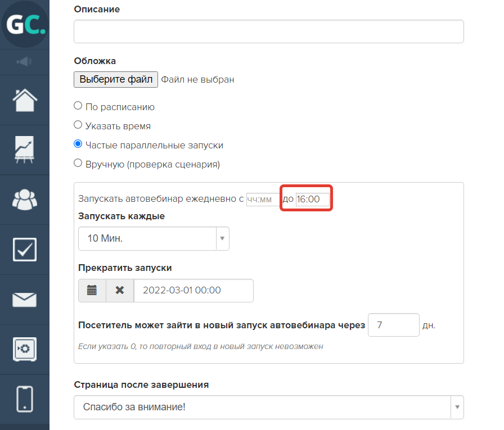
Task: Clear the stop date with X button
Action: pos(120,290)
